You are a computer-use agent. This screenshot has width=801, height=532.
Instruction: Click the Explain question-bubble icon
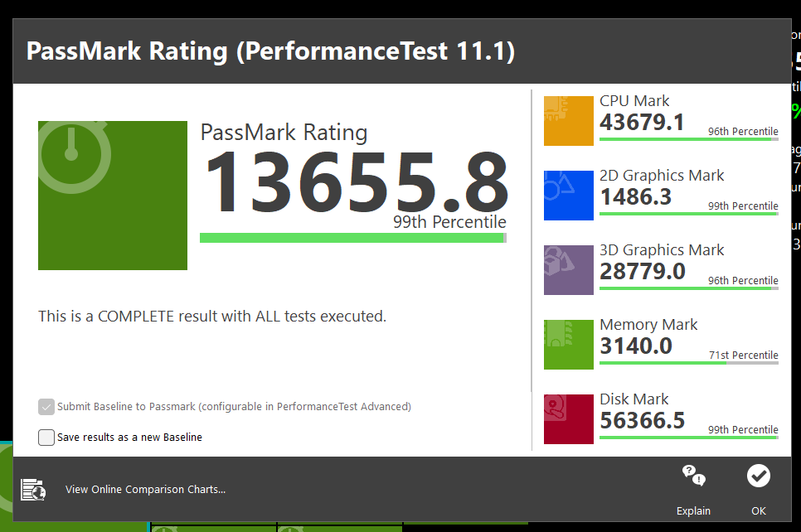tap(694, 476)
